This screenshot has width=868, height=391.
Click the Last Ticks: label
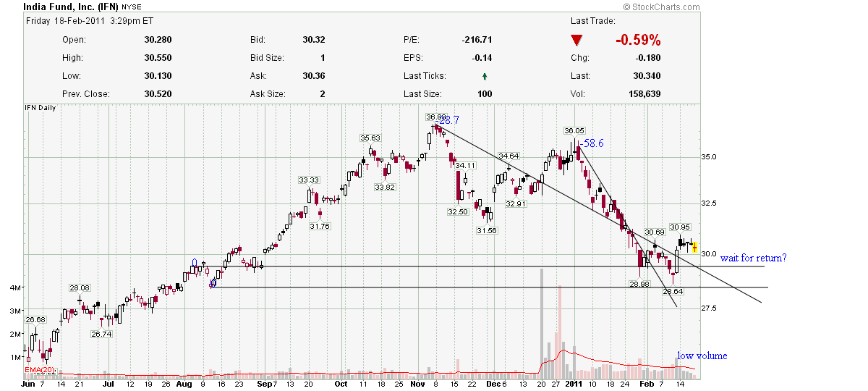coord(425,76)
